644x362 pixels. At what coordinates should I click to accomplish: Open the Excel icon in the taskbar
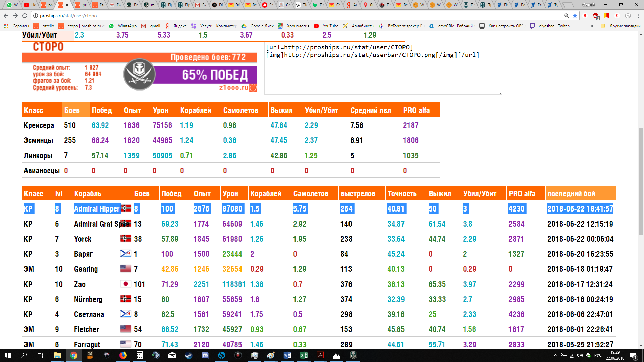tap(304, 355)
